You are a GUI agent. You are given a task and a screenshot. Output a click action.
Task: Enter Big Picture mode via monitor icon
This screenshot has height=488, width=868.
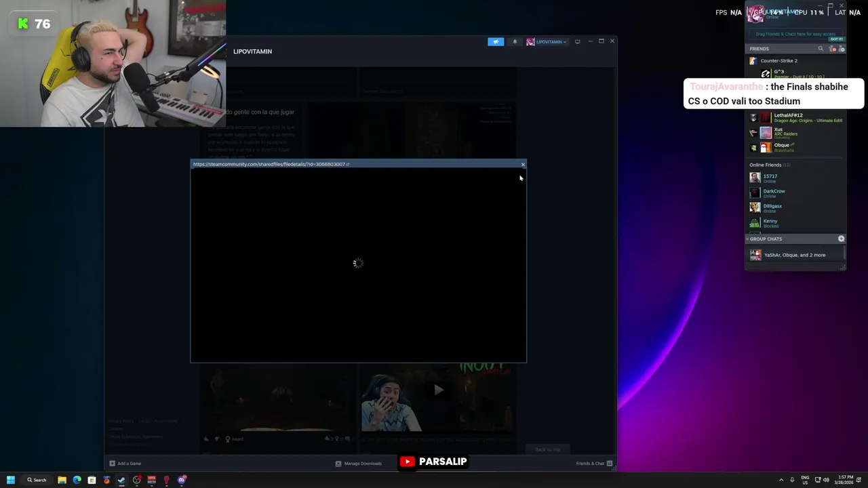click(577, 41)
